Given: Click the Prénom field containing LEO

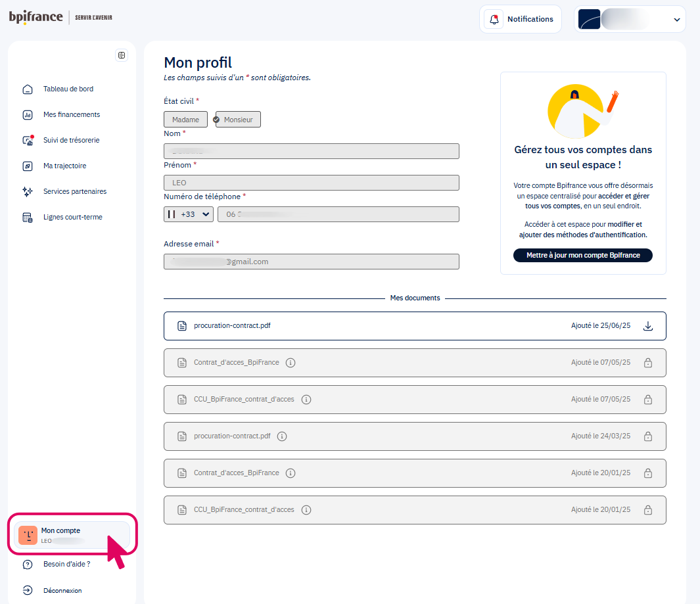Looking at the screenshot, I should click(x=312, y=183).
